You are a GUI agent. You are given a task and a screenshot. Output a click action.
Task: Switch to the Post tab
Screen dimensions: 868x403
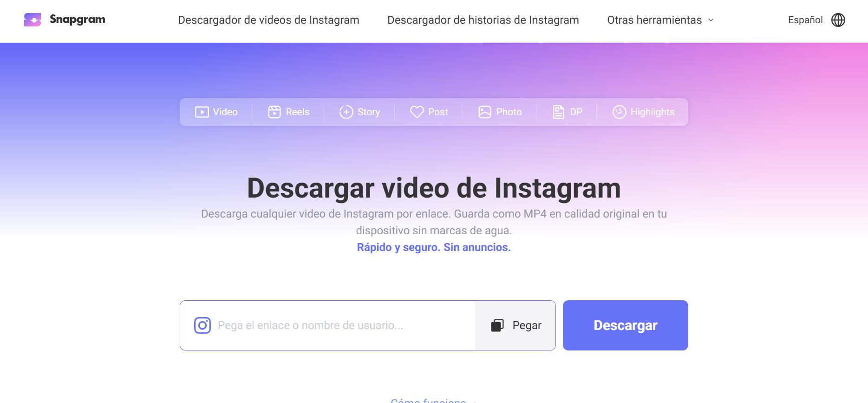coord(429,112)
